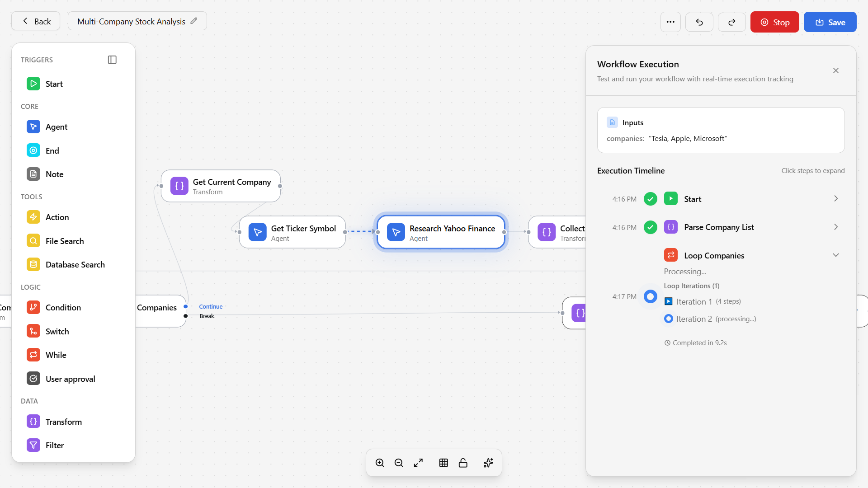Toggle the canvas lock icon
Screen dimensions: 868x488
coord(463,463)
